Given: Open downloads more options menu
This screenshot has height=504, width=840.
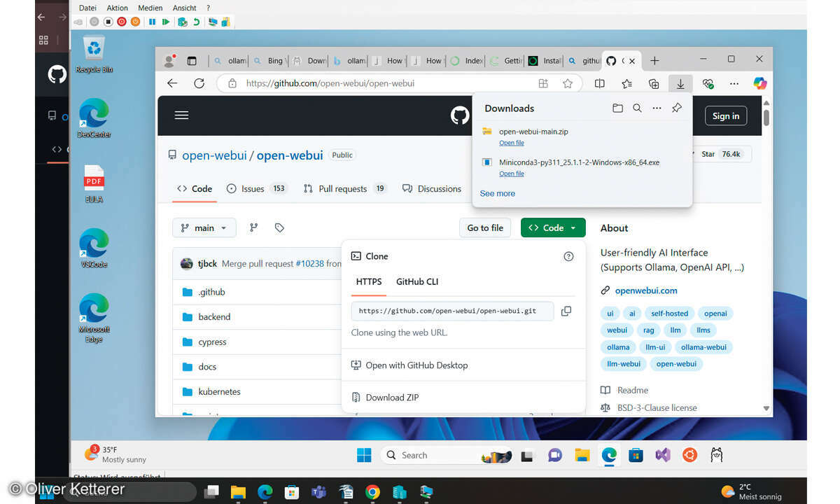Looking at the screenshot, I should tap(657, 108).
